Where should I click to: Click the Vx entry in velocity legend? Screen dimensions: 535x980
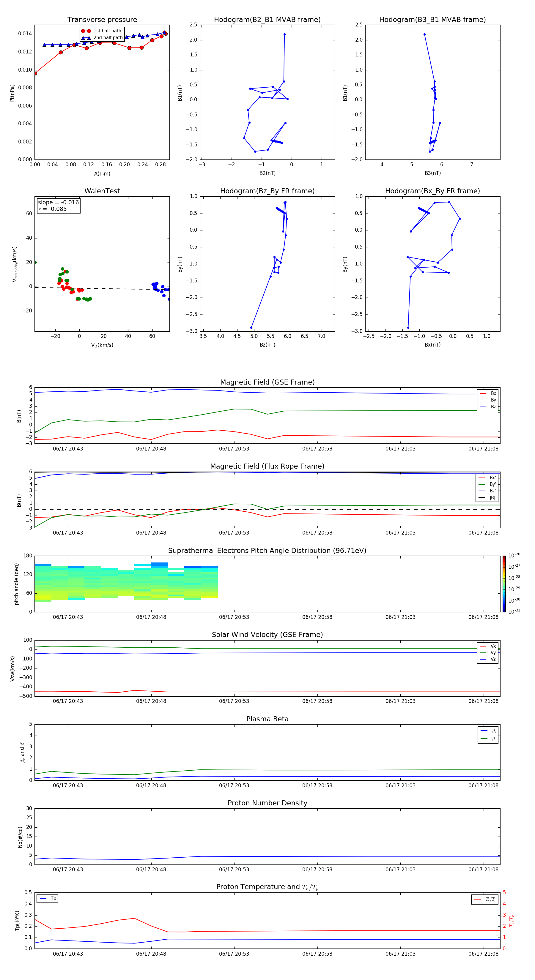pos(488,646)
